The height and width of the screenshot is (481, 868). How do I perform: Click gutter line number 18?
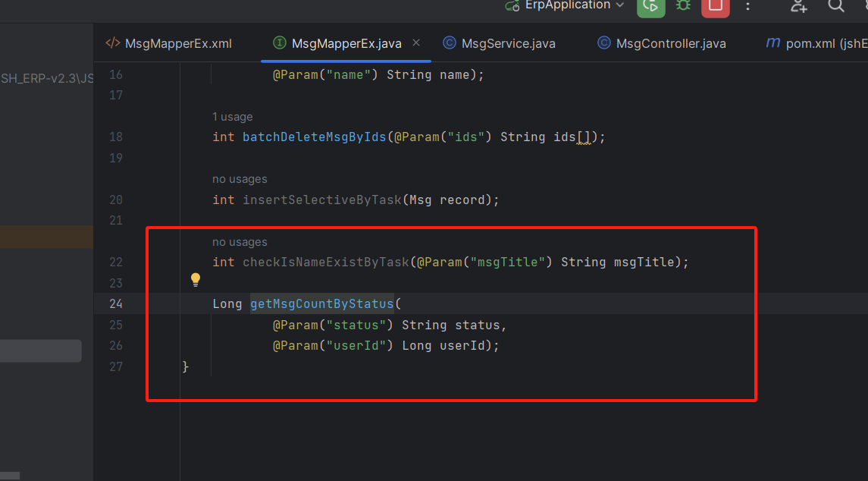(116, 137)
